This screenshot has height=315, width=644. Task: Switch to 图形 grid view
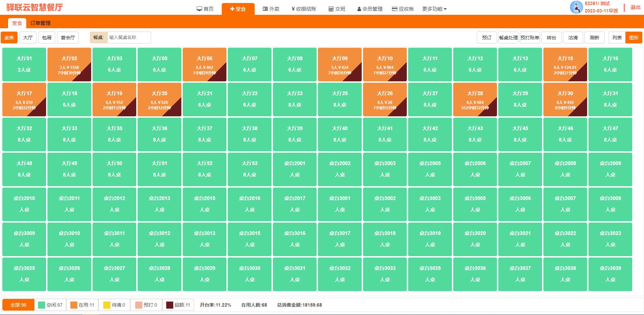click(x=634, y=38)
